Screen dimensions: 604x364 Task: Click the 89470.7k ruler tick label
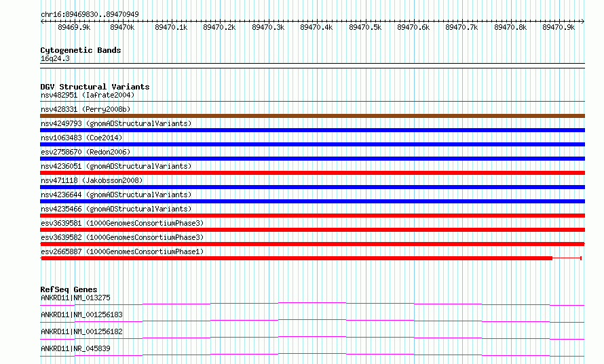(x=461, y=27)
